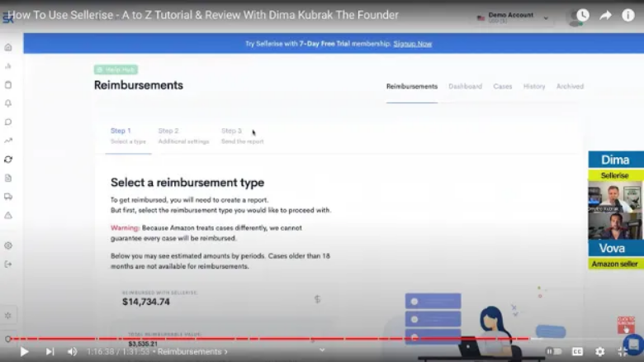
Task: Click the $3,535.21 reimbursable value
Action: click(143, 344)
